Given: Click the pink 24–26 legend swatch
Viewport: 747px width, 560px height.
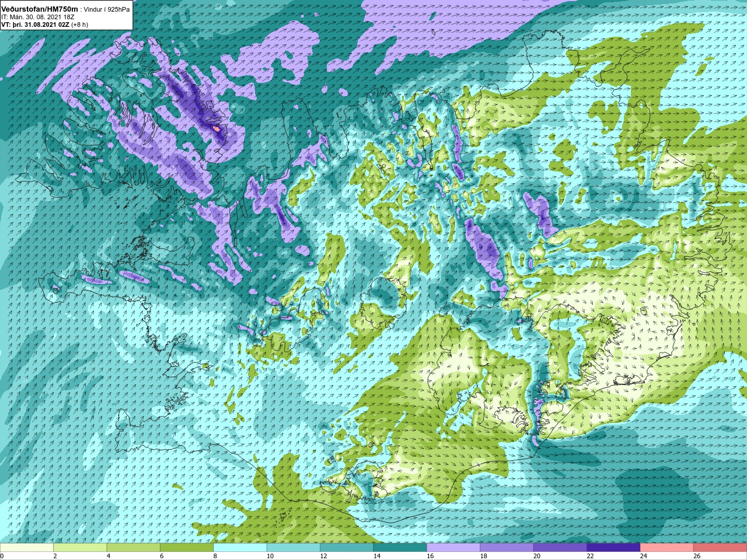Looking at the screenshot, I should click(667, 548).
